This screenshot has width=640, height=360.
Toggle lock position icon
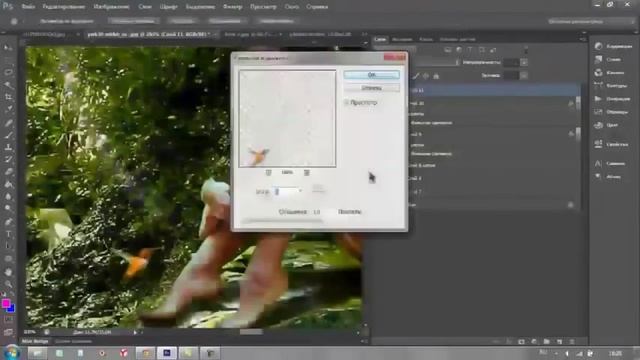tap(426, 76)
